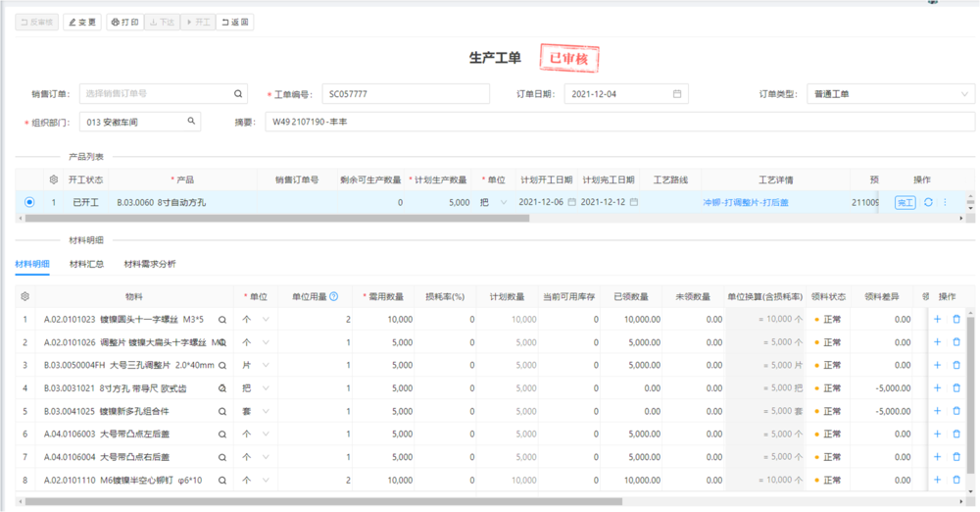Open process link 冲铆-打调整片-打后盖
Image resolution: width=980 pixels, height=512 pixels.
746,202
